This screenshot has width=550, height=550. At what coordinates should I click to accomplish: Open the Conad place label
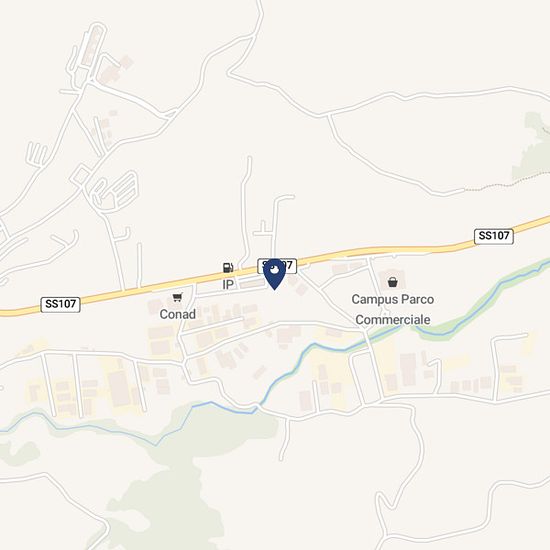pyautogui.click(x=177, y=314)
